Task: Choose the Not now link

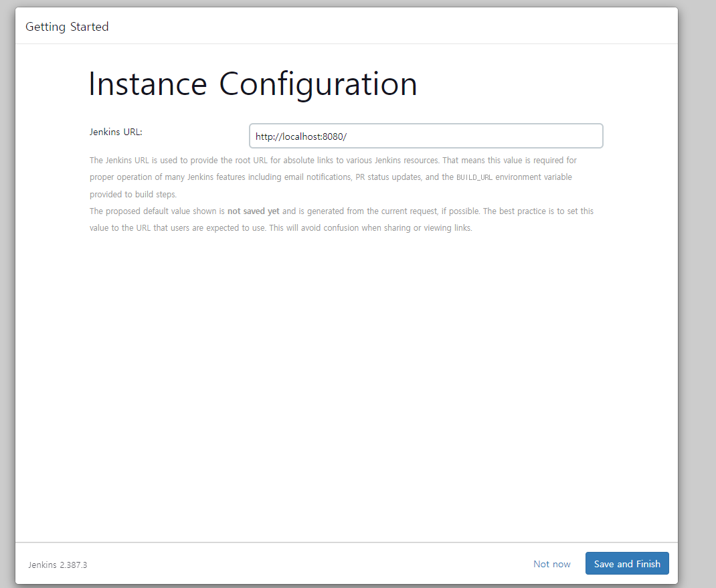Action: [551, 564]
